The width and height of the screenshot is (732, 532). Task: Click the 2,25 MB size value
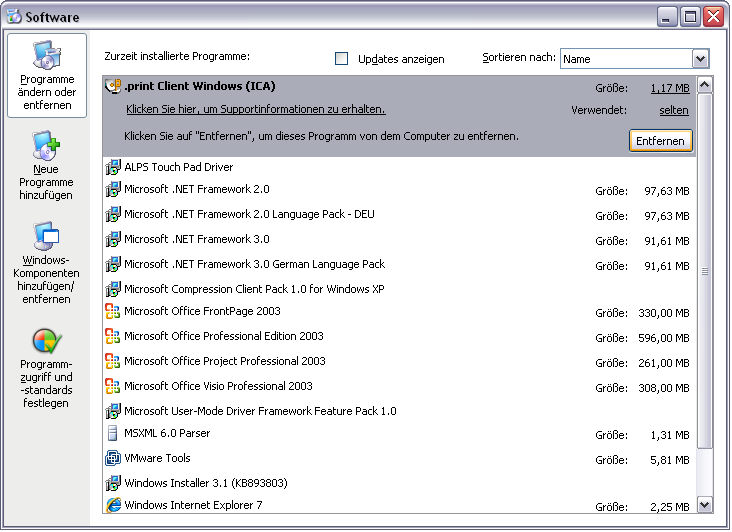(x=670, y=507)
